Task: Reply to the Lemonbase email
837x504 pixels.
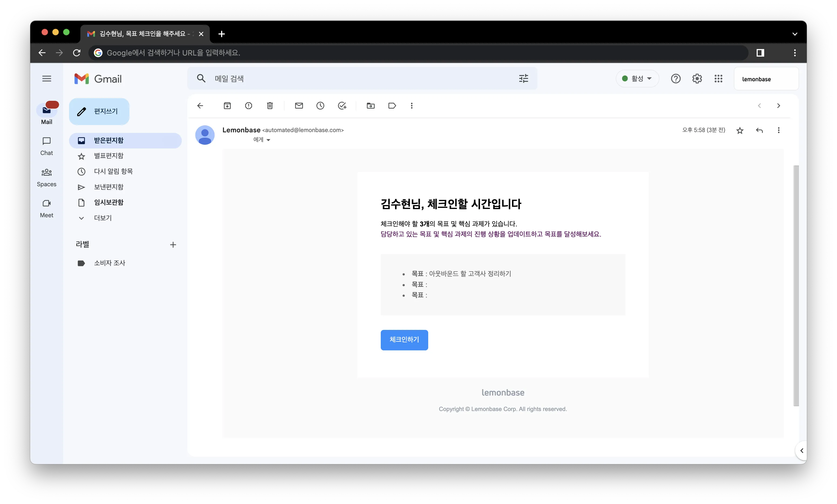Action: [760, 130]
